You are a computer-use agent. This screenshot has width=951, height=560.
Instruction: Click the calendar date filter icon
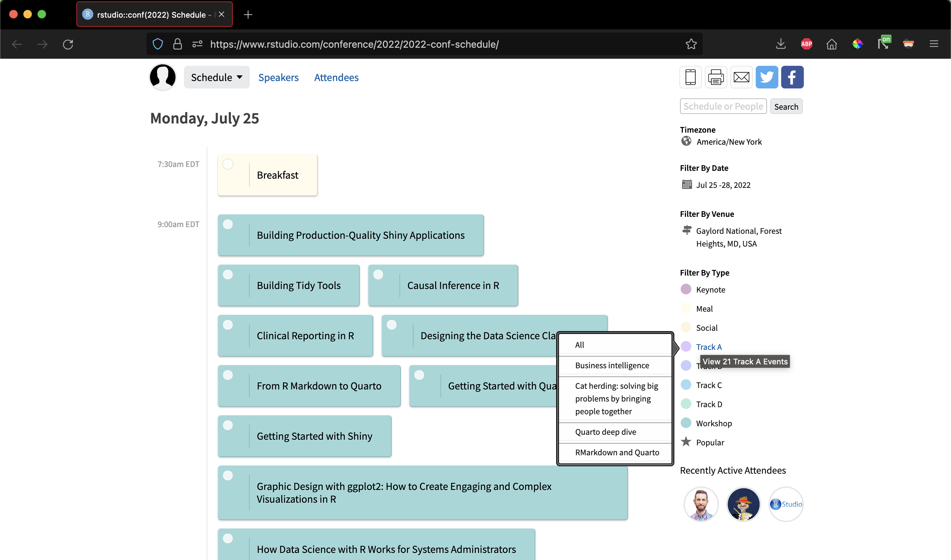(x=687, y=185)
